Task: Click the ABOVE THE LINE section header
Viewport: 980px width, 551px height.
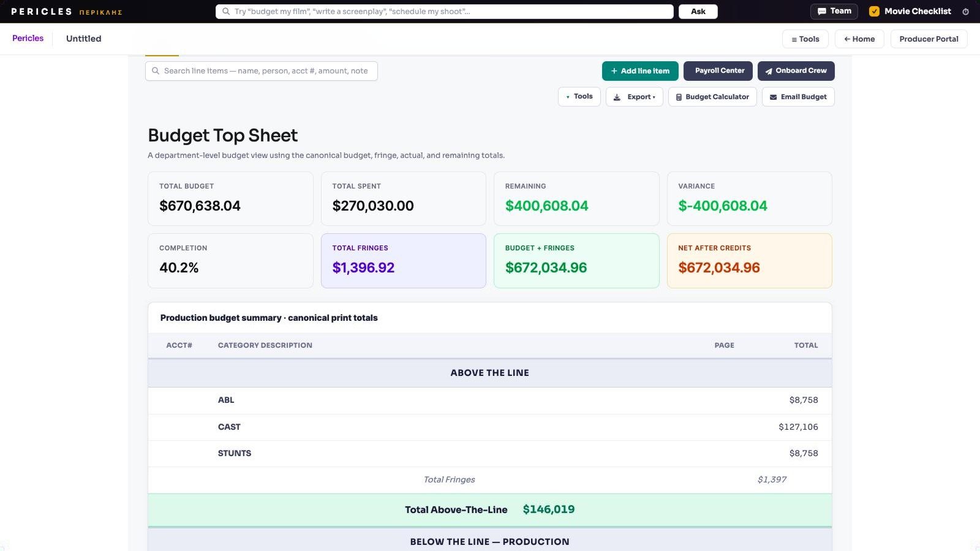Action: pyautogui.click(x=490, y=373)
